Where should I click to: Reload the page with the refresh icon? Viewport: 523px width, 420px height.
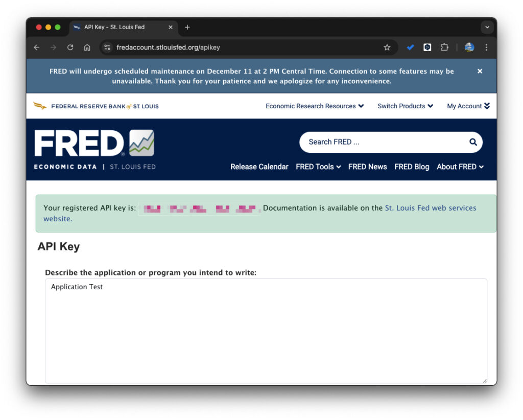tap(70, 48)
